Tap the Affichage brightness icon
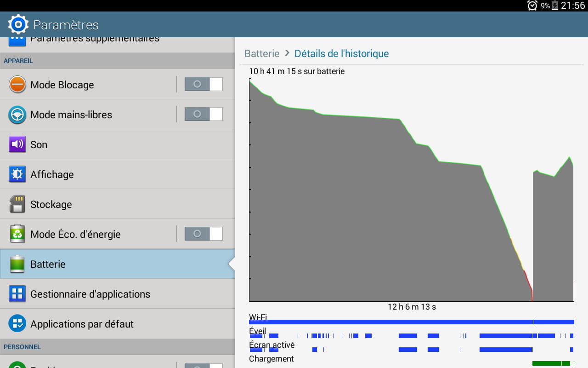 17,174
